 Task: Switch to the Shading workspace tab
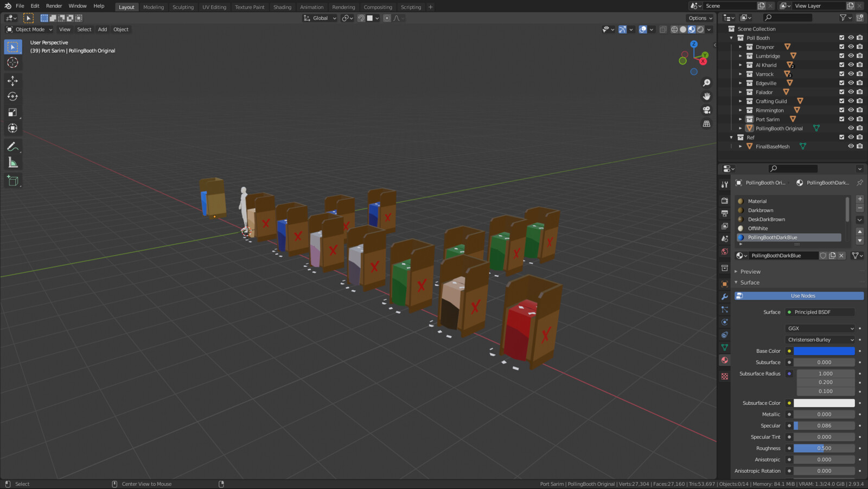coord(282,7)
